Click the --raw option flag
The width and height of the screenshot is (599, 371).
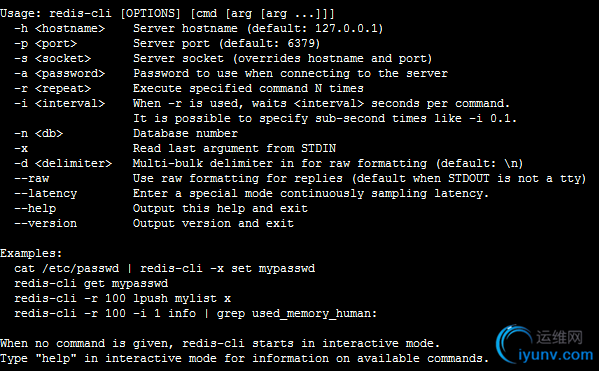tap(32, 178)
